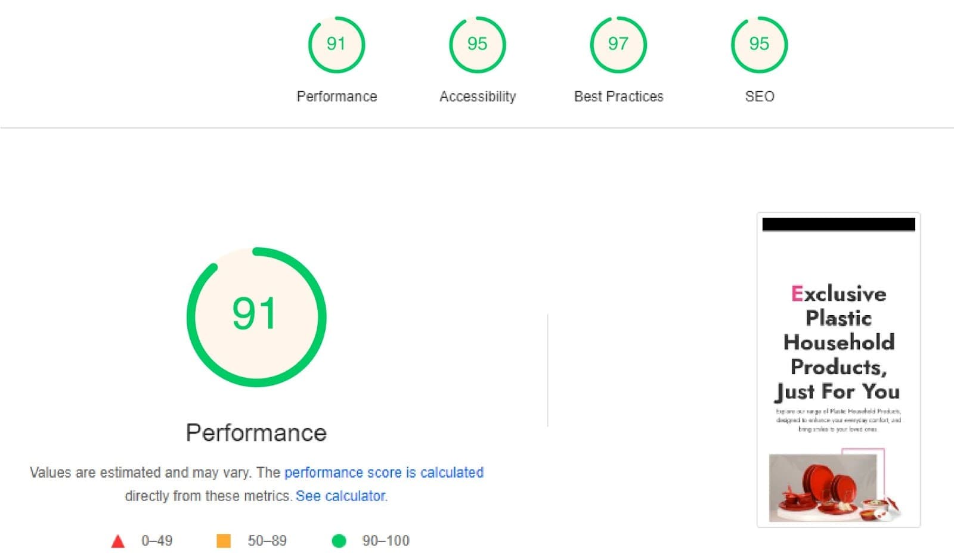Click the Performance score gauge showing 91

pyautogui.click(x=337, y=43)
